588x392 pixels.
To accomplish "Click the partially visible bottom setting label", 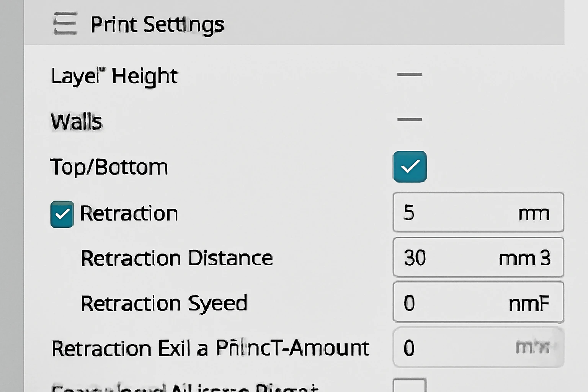I will [x=185, y=387].
